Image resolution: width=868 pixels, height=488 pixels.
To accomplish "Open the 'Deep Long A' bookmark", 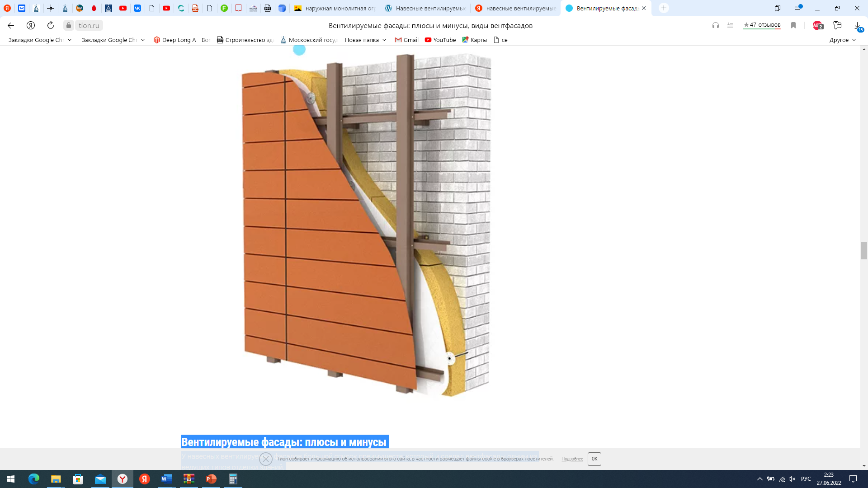I will tap(182, 40).
